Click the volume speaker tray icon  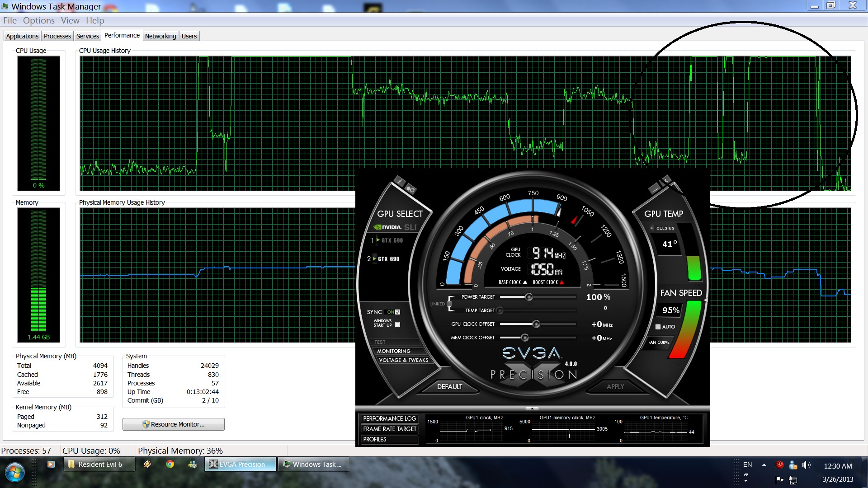click(x=806, y=465)
